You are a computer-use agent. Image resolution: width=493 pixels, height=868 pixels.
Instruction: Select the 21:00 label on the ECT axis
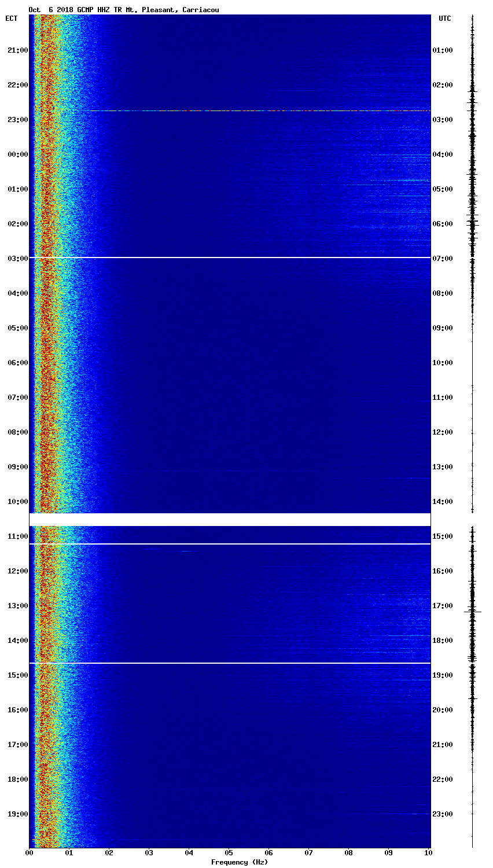[17, 50]
